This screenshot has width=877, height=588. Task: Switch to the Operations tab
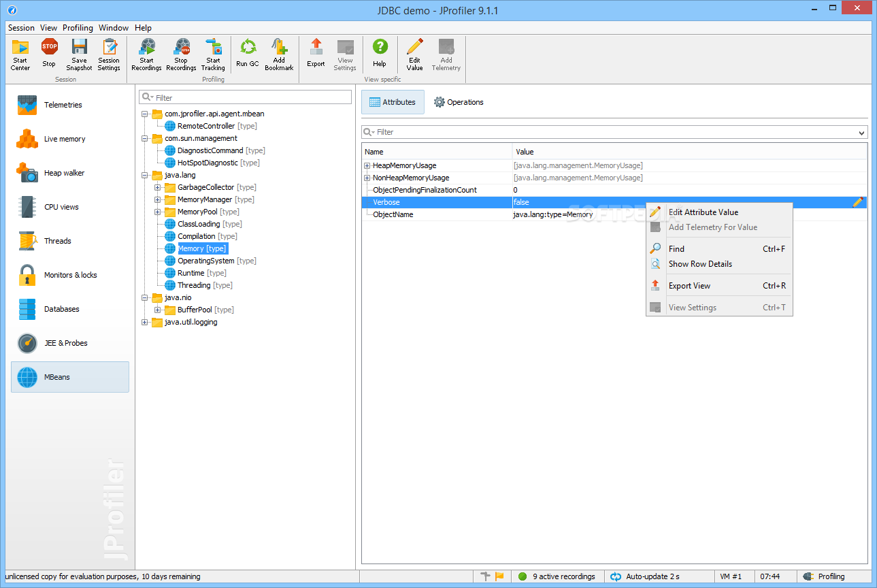pos(459,102)
